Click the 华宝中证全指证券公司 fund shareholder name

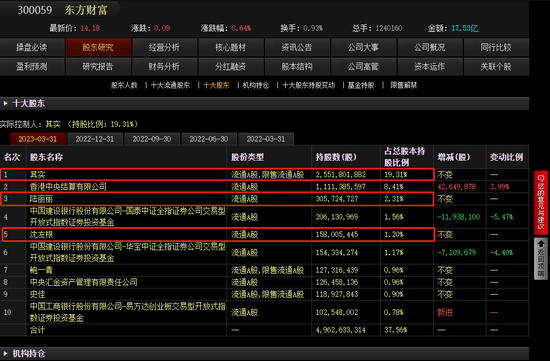(x=128, y=253)
